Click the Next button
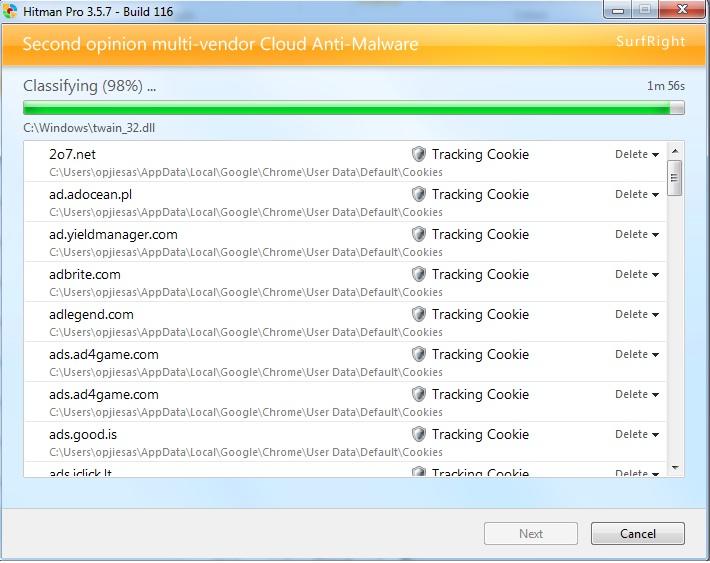The image size is (710, 563). [531, 534]
